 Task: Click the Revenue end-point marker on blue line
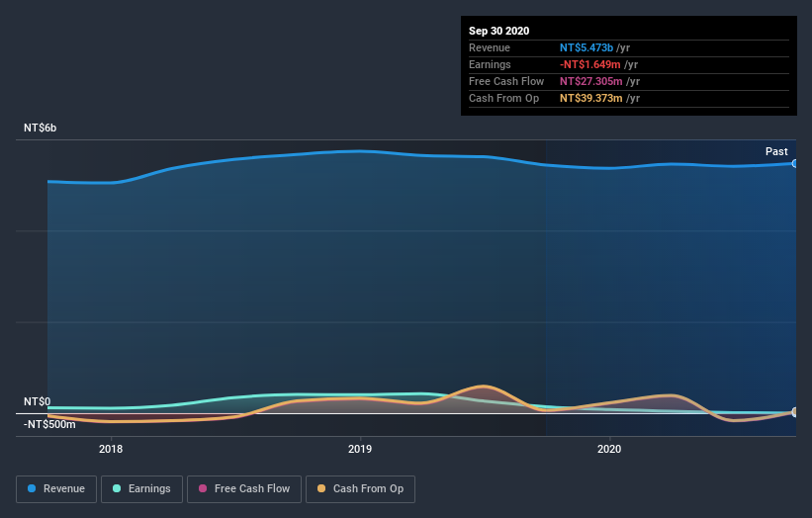tap(795, 163)
